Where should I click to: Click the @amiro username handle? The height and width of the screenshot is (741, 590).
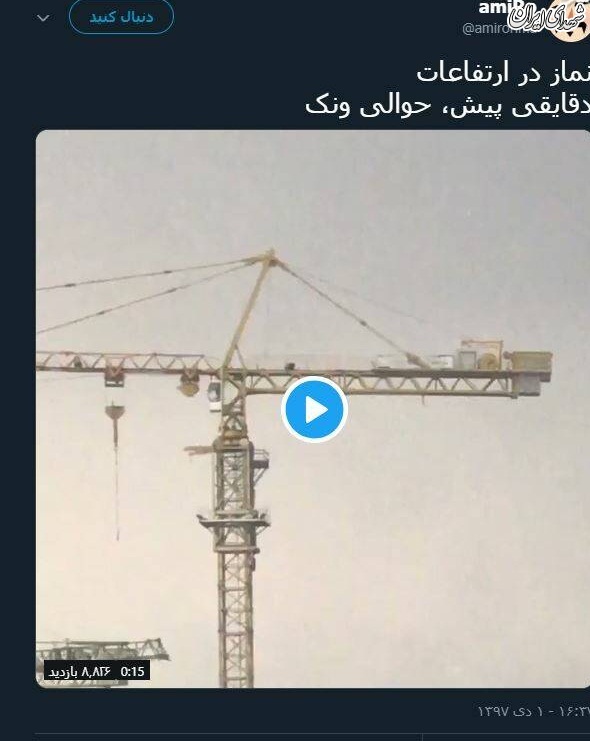tap(499, 28)
